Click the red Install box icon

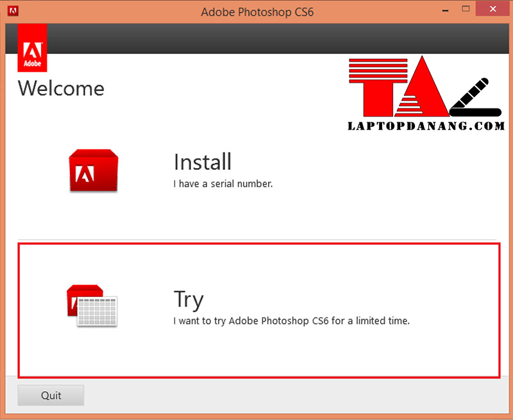[x=94, y=171]
